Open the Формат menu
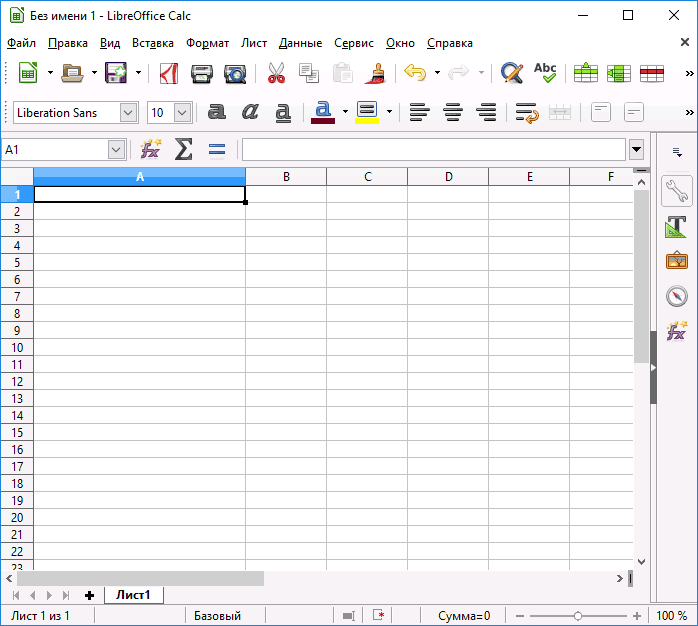This screenshot has height=626, width=698. (x=207, y=43)
